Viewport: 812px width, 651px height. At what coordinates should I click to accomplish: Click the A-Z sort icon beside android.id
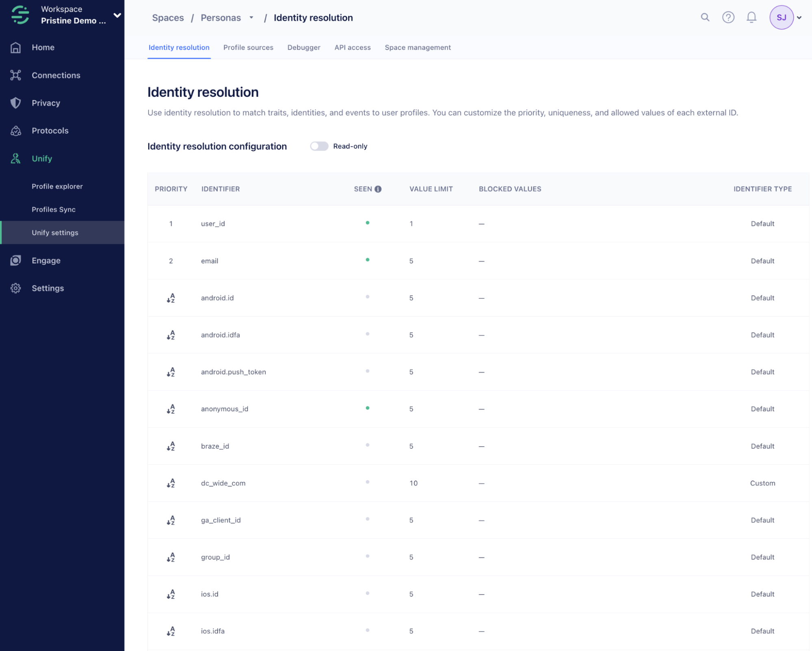click(171, 298)
